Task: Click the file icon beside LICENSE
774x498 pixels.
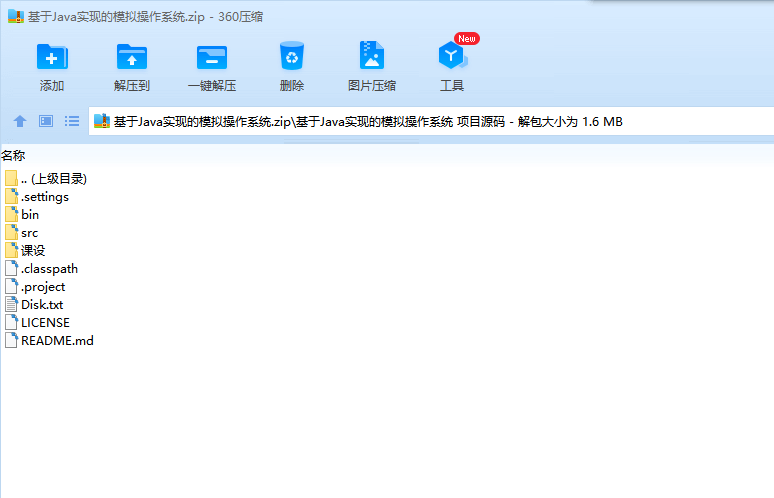Action: 11,322
